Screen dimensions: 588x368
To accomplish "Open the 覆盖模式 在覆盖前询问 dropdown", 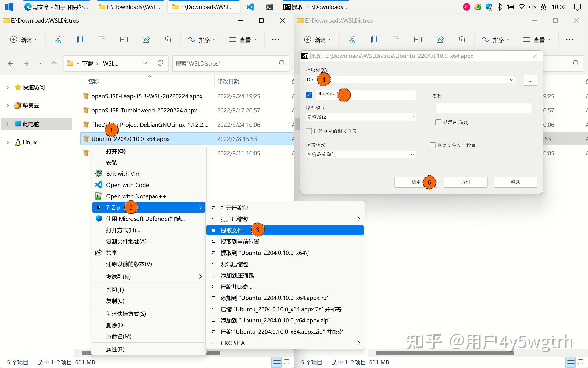I will pyautogui.click(x=361, y=155).
